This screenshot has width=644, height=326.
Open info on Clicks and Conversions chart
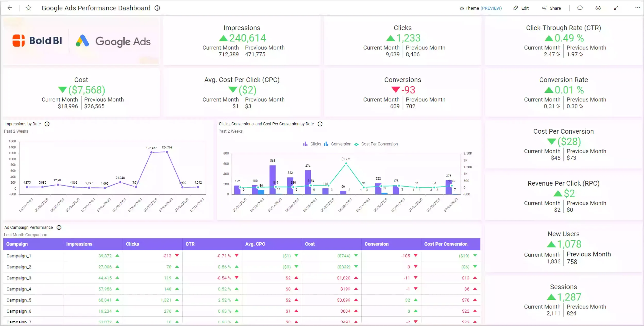(320, 124)
